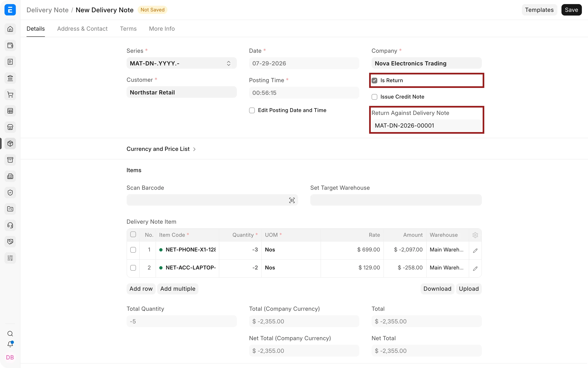Screen dimensions: 588x368
Task: Open the Company Nova Electronics Trading field
Action: tap(427, 63)
